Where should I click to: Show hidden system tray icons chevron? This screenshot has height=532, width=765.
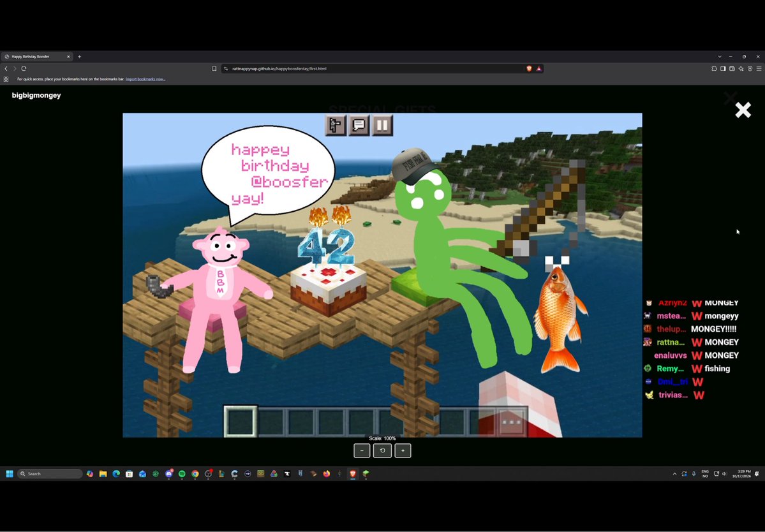point(675,473)
